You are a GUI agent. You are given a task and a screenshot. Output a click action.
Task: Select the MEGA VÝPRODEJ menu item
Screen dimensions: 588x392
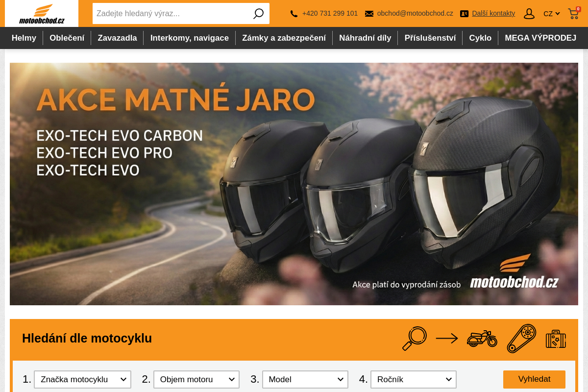540,38
